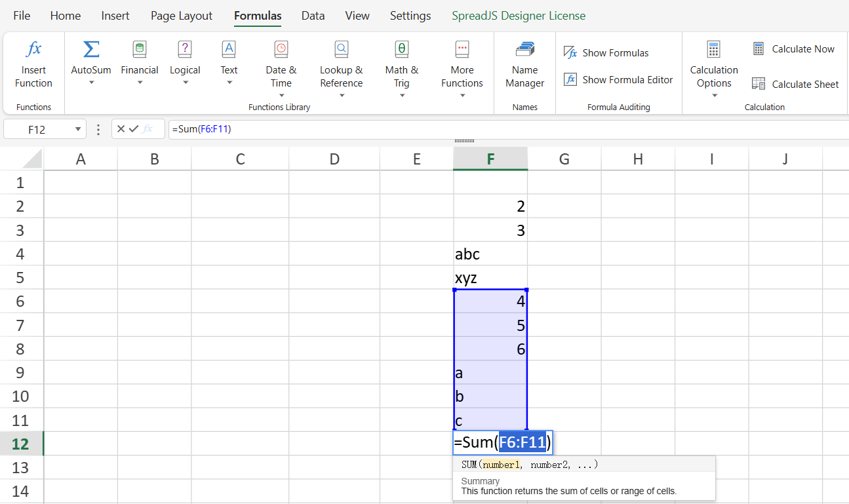This screenshot has height=504, width=849.
Task: Switch to the View tab
Action: (357, 16)
